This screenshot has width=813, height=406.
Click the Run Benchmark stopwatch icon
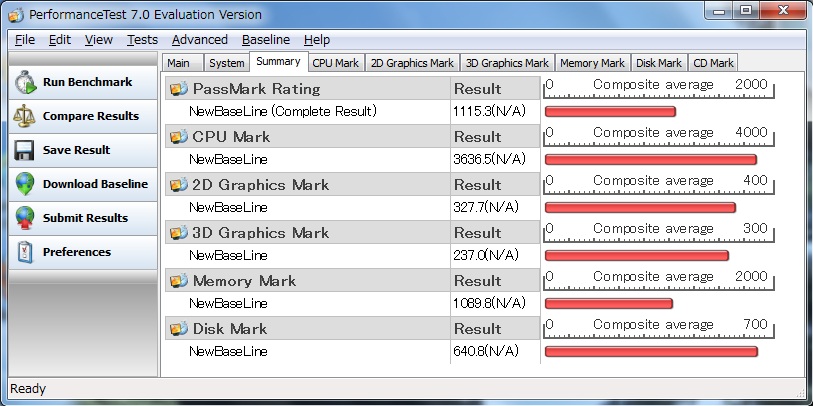[x=25, y=82]
